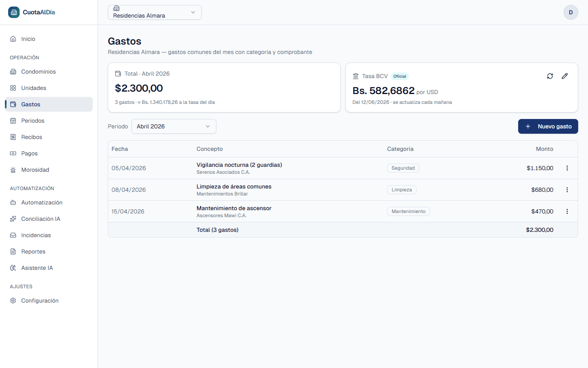Click the Seguridad category badge
The width and height of the screenshot is (588, 368).
403,168
